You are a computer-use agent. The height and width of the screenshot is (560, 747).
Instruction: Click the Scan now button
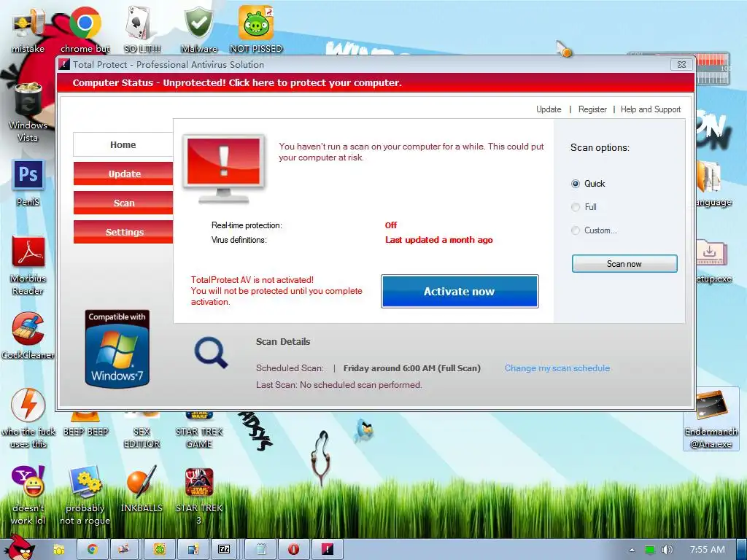624,264
